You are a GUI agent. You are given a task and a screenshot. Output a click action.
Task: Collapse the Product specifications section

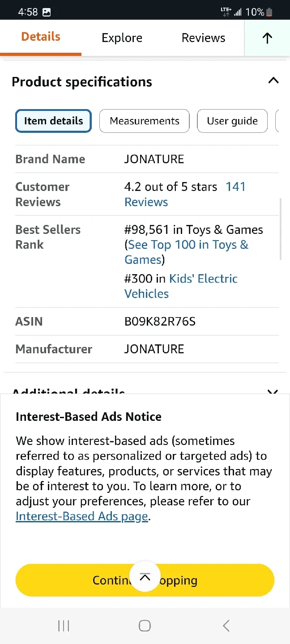tap(273, 81)
